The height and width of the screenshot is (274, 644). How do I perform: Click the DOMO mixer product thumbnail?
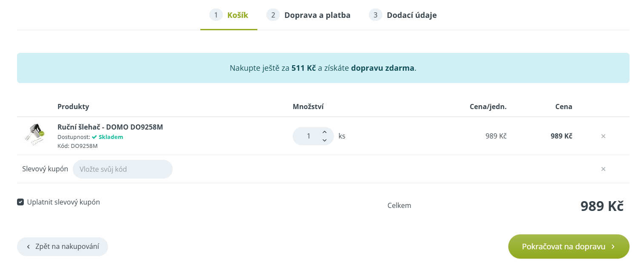[x=35, y=135]
